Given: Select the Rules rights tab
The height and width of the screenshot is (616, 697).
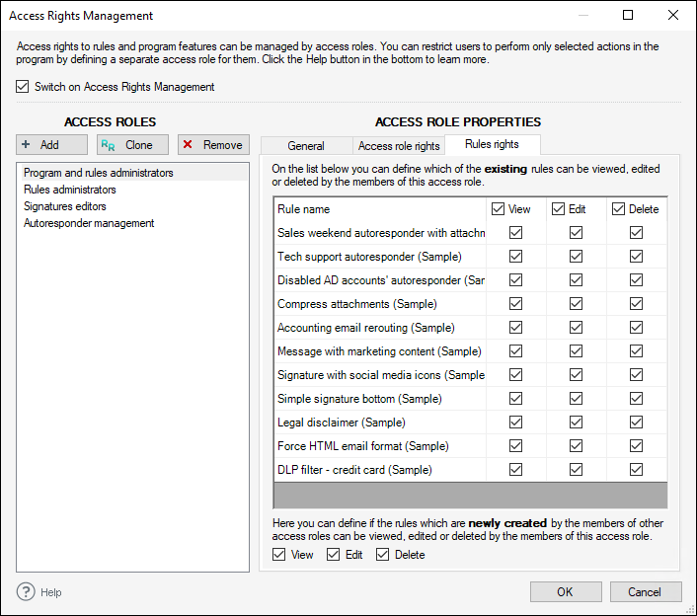Looking at the screenshot, I should click(x=492, y=144).
